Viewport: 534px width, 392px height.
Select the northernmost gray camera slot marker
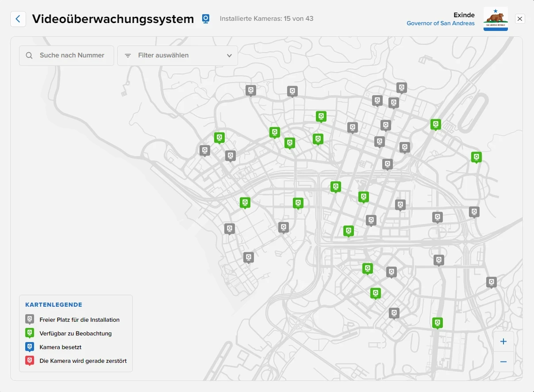tap(401, 87)
